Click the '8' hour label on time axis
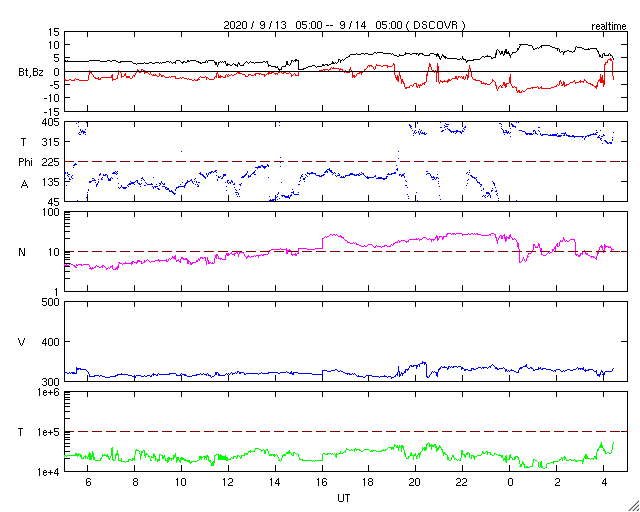This screenshot has height=512, width=640. (135, 482)
